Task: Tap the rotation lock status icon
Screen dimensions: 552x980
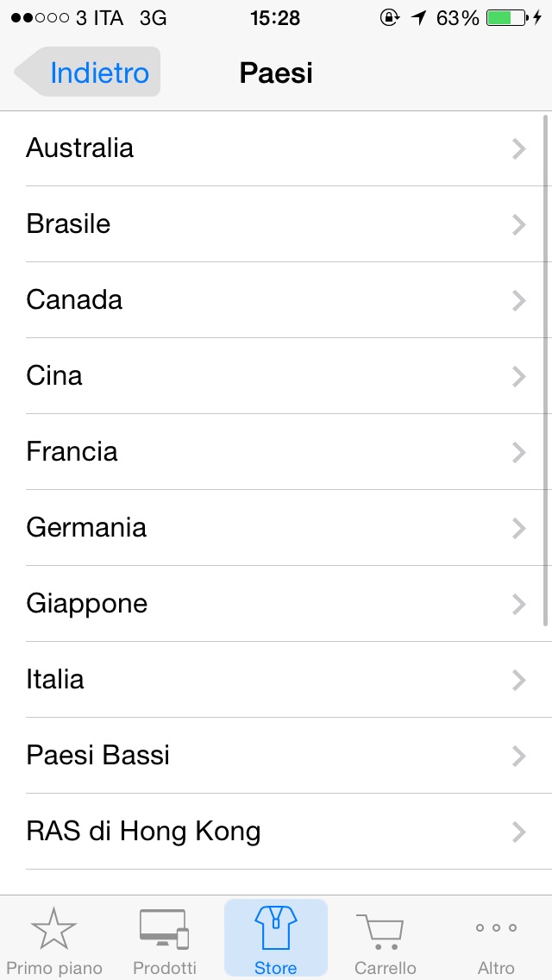Action: click(390, 18)
